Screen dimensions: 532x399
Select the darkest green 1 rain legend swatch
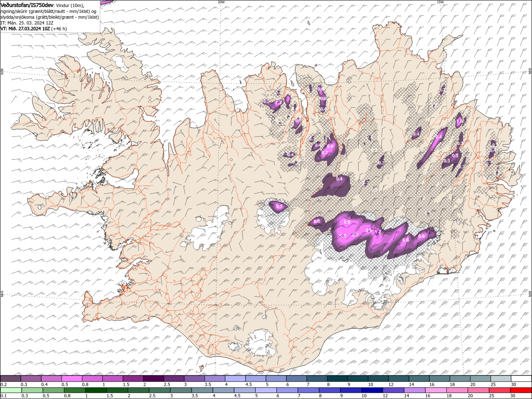pos(96,390)
